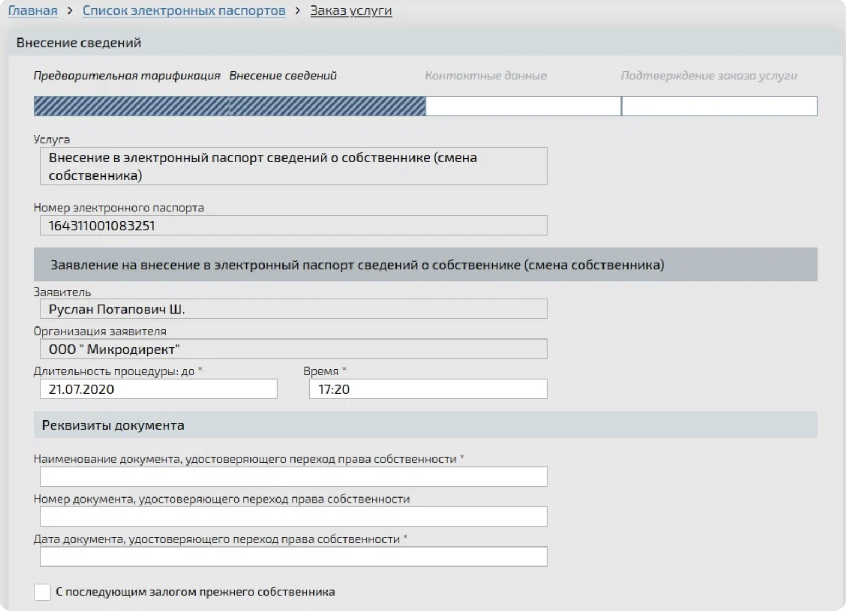Focus the Номер документа input field
This screenshot has height=616, width=854.
293,517
